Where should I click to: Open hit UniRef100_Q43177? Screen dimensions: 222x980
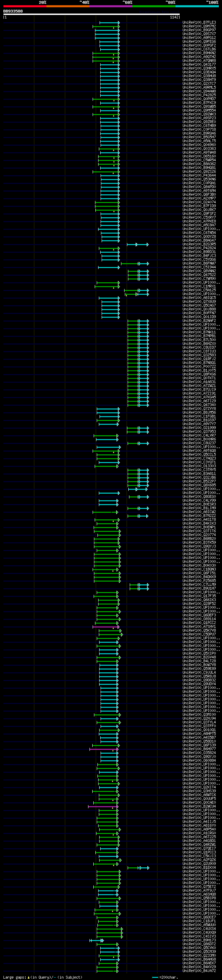tap(199, 65)
